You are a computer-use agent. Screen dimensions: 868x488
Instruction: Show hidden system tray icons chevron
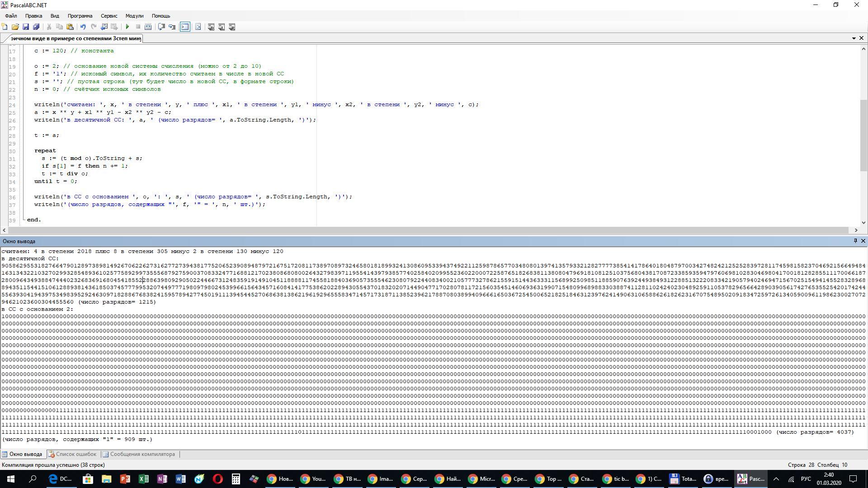click(776, 479)
